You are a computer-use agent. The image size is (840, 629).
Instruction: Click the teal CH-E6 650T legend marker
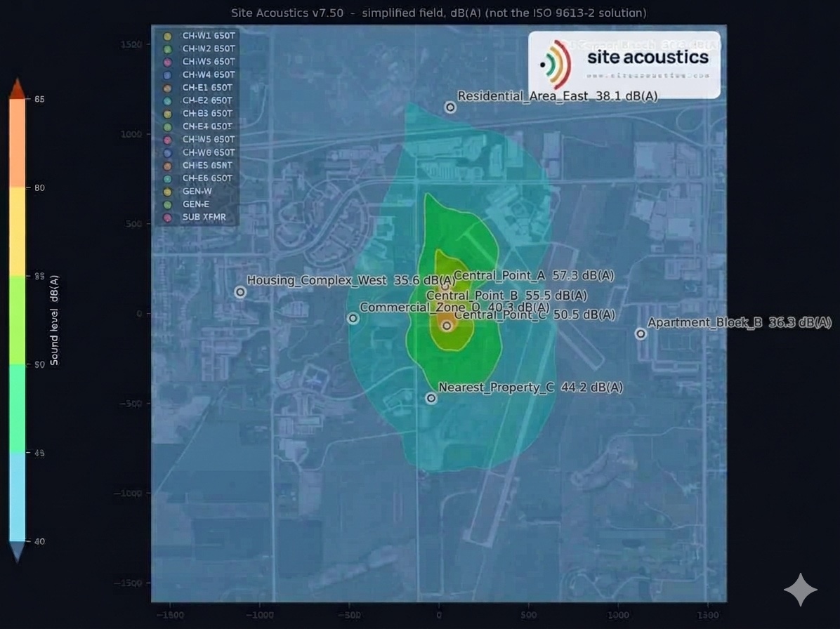(168, 179)
